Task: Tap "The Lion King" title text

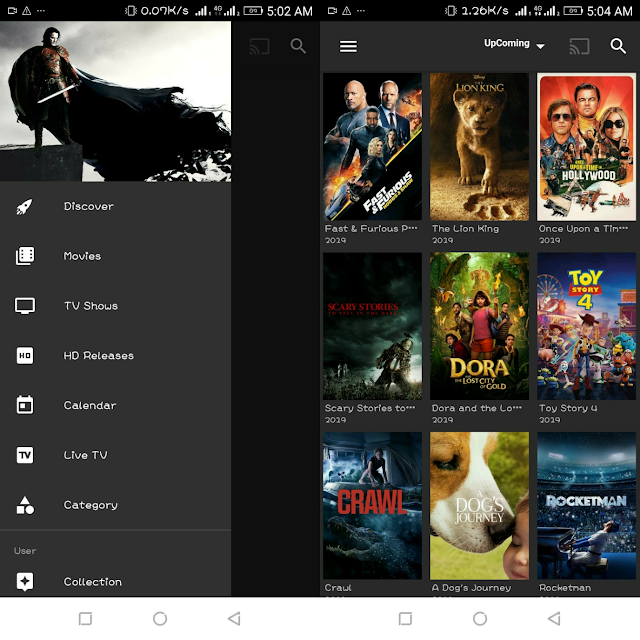Action: (465, 229)
